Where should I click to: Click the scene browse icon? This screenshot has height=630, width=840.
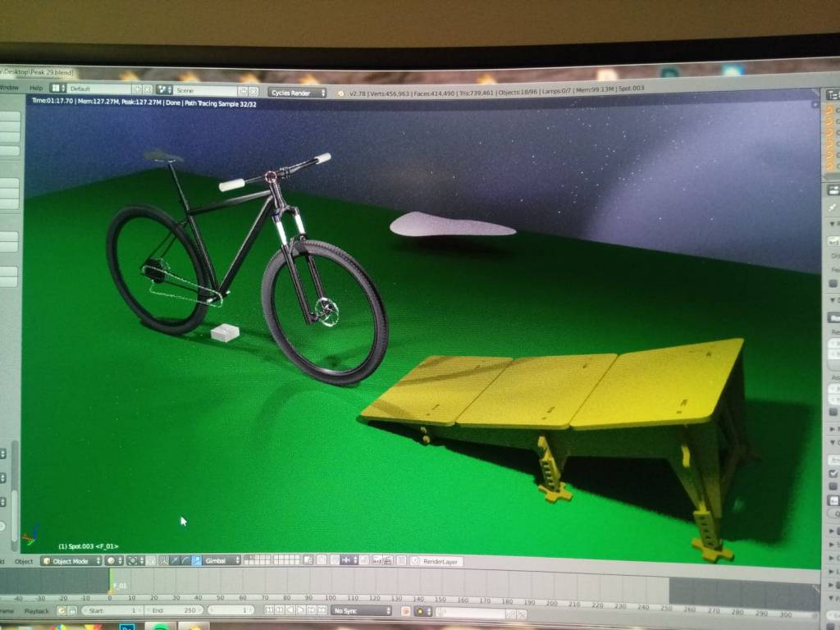163,89
